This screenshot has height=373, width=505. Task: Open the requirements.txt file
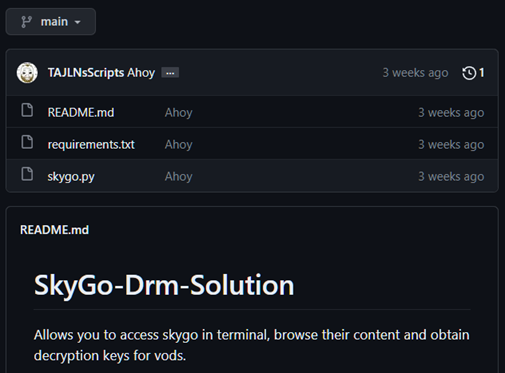(x=91, y=144)
